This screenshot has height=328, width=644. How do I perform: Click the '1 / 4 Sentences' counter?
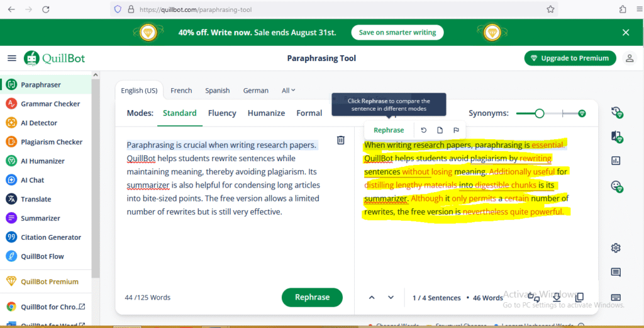[436, 298]
